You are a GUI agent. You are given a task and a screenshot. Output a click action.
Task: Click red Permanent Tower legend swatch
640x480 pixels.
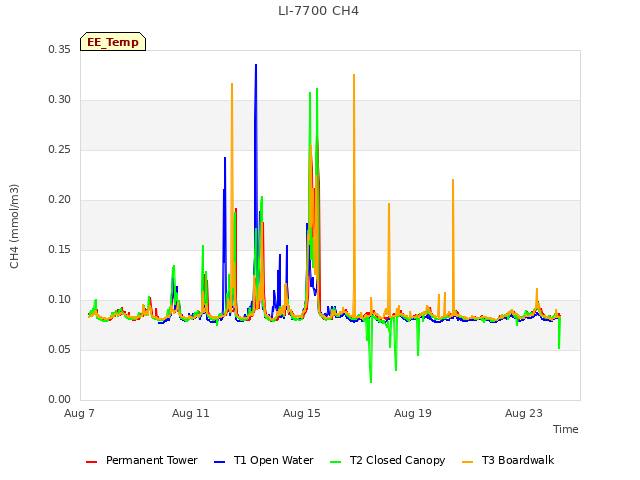(91, 462)
